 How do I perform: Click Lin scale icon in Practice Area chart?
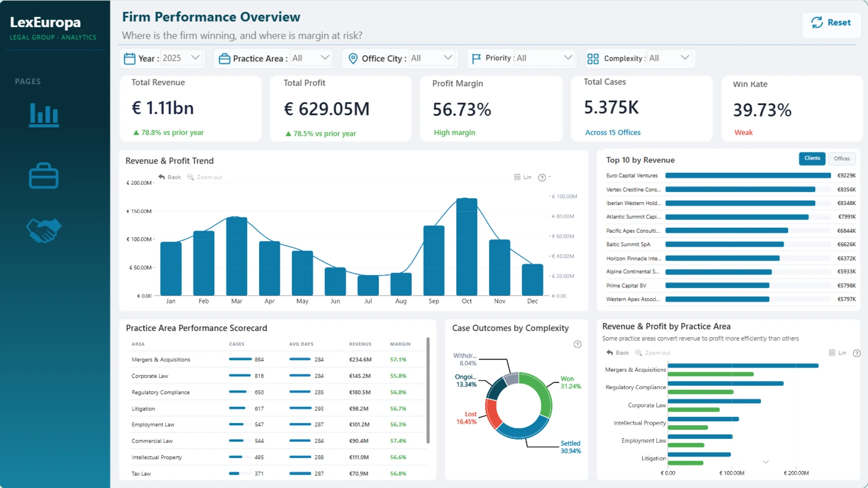pos(832,353)
